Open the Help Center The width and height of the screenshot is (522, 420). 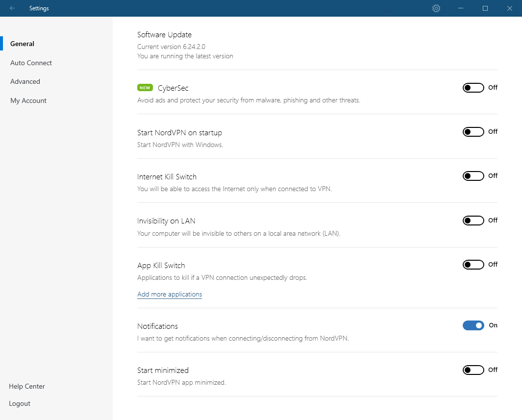26,386
